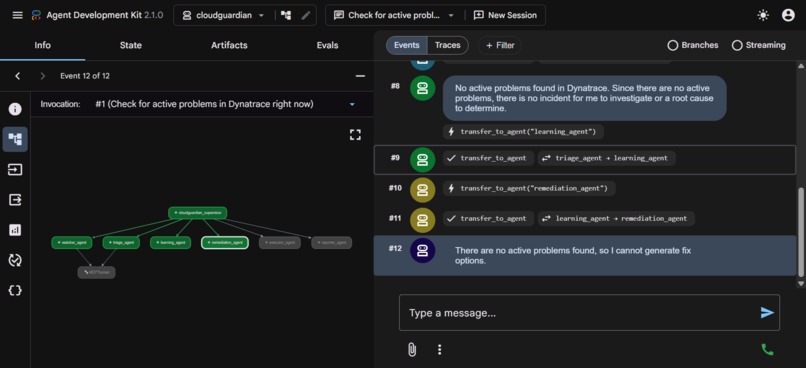Switch to the Evals tab
806x368 pixels.
click(x=327, y=45)
